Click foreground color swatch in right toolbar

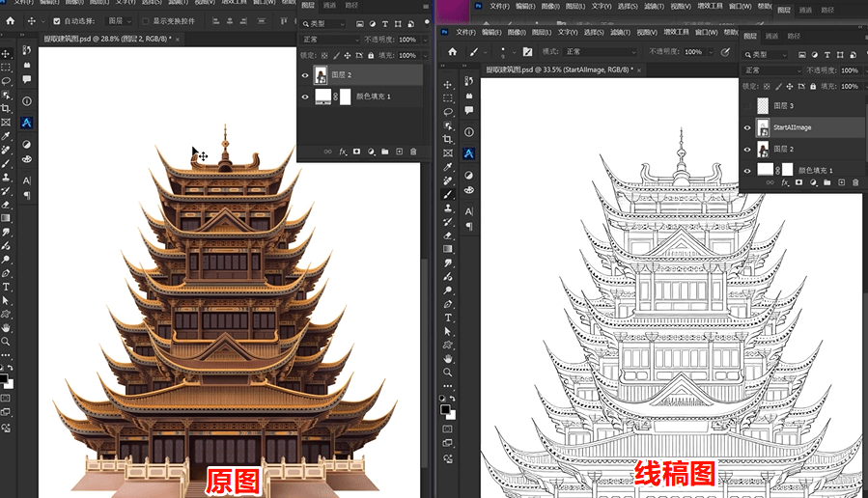click(x=445, y=410)
